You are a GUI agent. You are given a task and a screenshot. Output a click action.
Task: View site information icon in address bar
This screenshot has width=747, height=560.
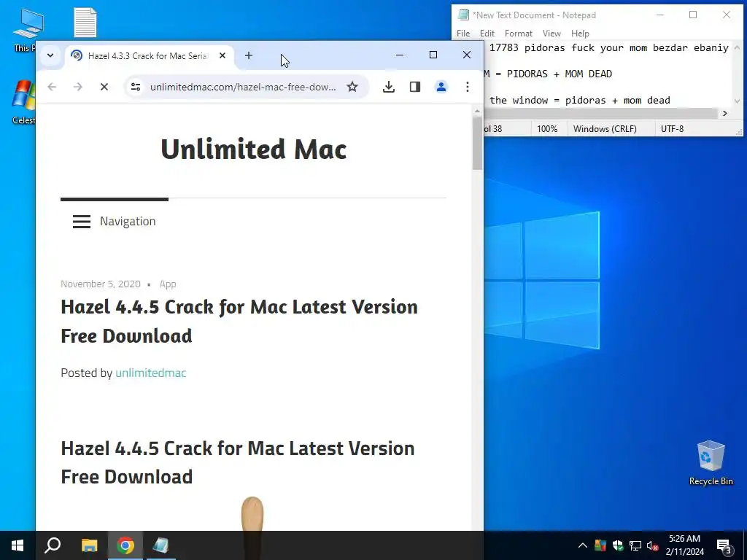136,87
